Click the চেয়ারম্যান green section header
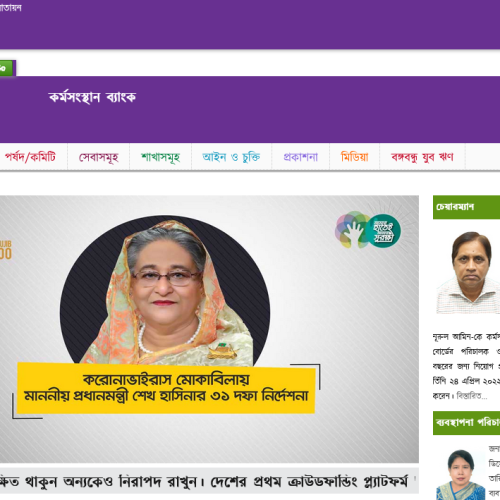500x500 pixels. tap(466, 207)
